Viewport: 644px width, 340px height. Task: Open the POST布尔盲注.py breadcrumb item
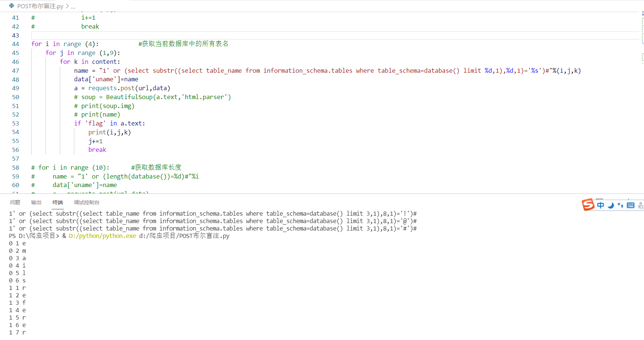pyautogui.click(x=40, y=6)
